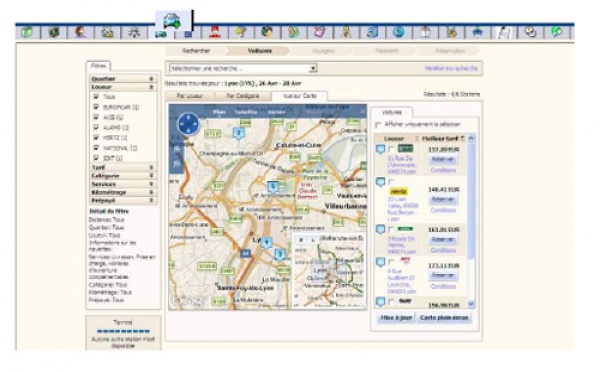The width and height of the screenshot is (600, 372).
Task: Open the Sélectionner une recherche dropdown
Action: pos(243,69)
